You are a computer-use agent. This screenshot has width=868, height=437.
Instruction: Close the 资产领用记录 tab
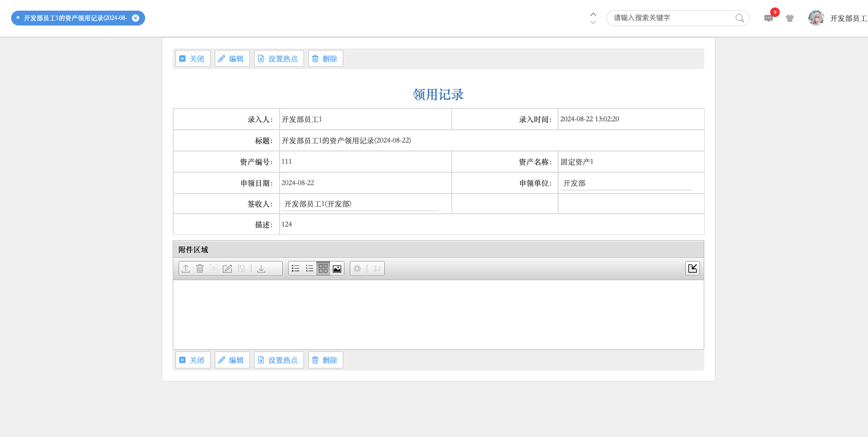coord(136,18)
